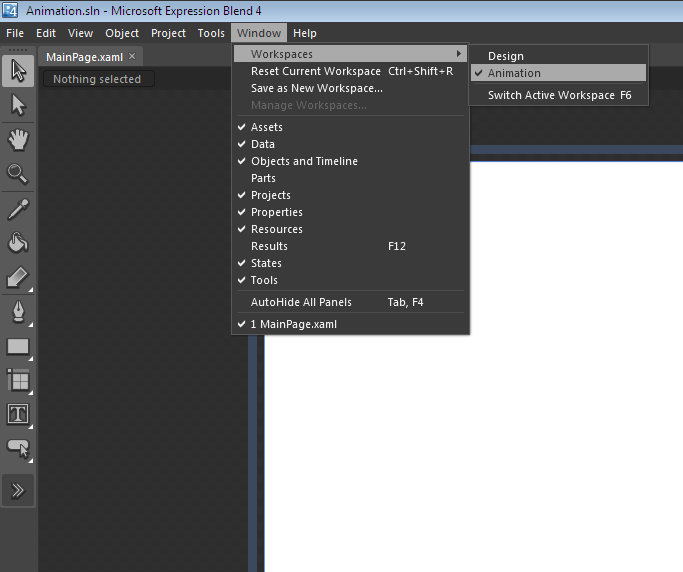
Task: Click Switch Active Workspace
Action: point(558,95)
